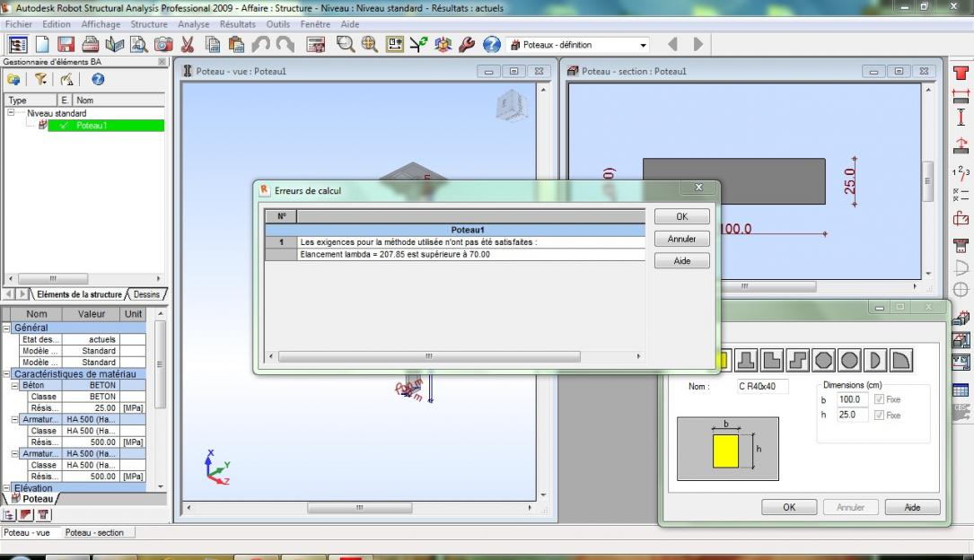Click the Nom field containing C R40x40
Viewport: 974px width, 560px height.
click(762, 386)
